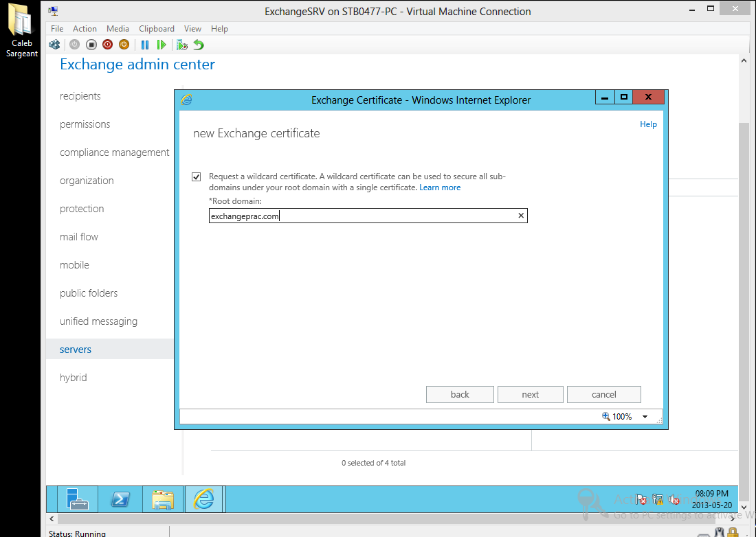Open the File menu
The height and width of the screenshot is (537, 756).
pos(57,29)
